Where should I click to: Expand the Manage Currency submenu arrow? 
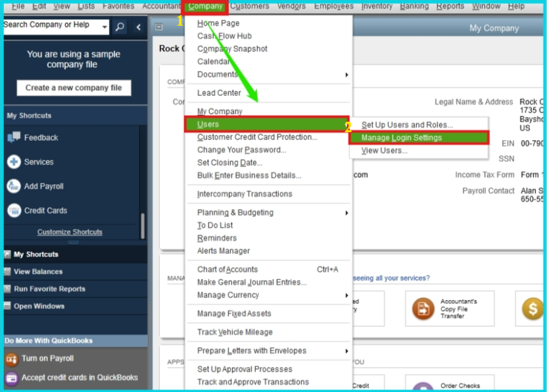(x=346, y=295)
